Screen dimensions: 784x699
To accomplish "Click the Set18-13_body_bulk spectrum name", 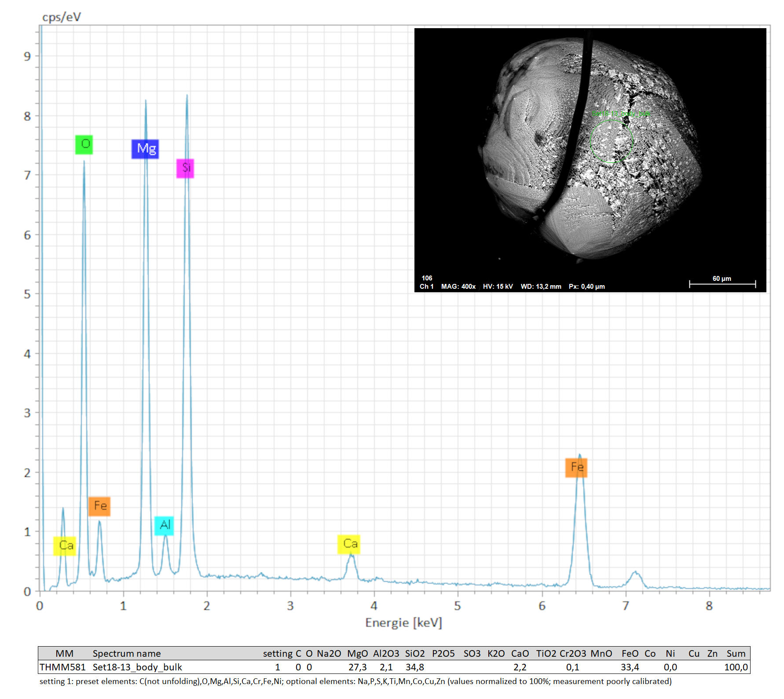I will pyautogui.click(x=137, y=667).
